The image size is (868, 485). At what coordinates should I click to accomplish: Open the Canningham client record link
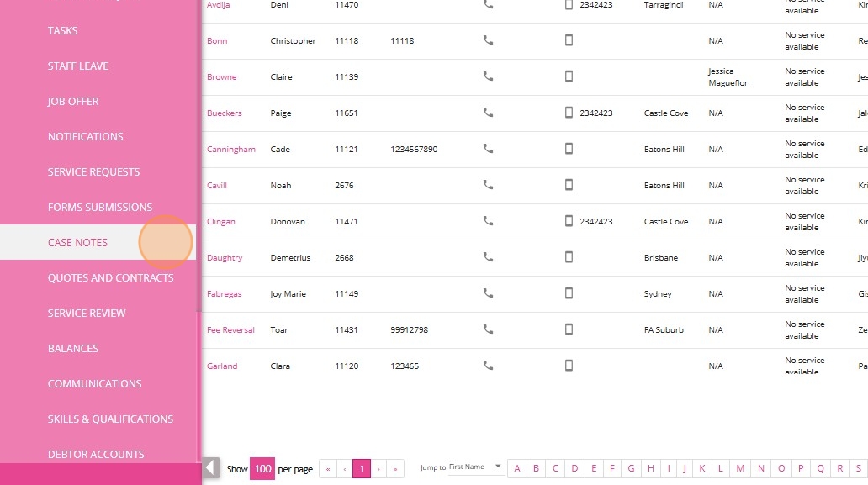pyautogui.click(x=230, y=150)
